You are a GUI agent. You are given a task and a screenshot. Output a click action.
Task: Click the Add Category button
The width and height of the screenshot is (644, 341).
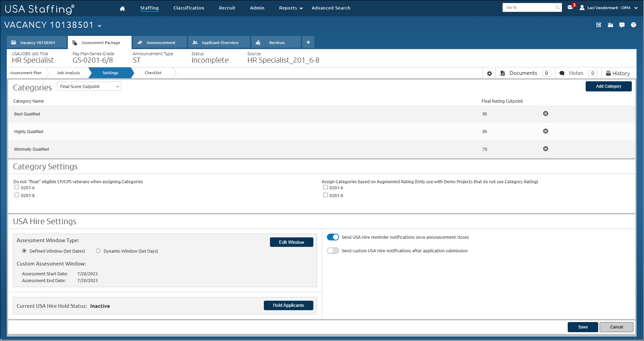tap(608, 86)
